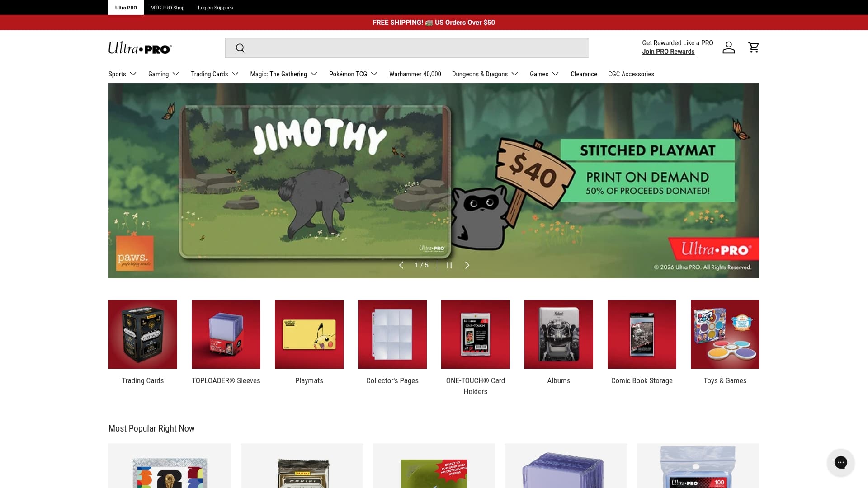The width and height of the screenshot is (868, 488).
Task: Open Collector's Pages category thumbnail
Action: pyautogui.click(x=392, y=334)
